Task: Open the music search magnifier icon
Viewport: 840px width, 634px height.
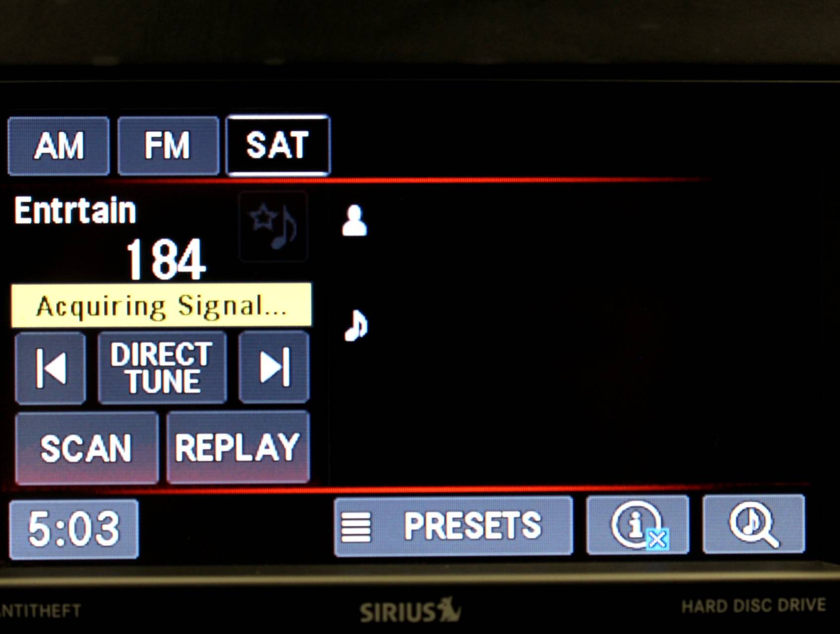Action: pyautogui.click(x=754, y=524)
